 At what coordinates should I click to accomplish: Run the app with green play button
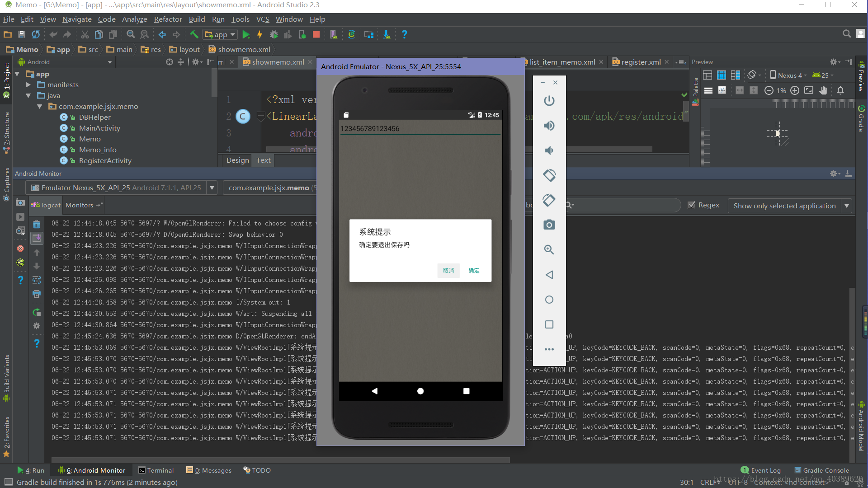tap(246, 35)
